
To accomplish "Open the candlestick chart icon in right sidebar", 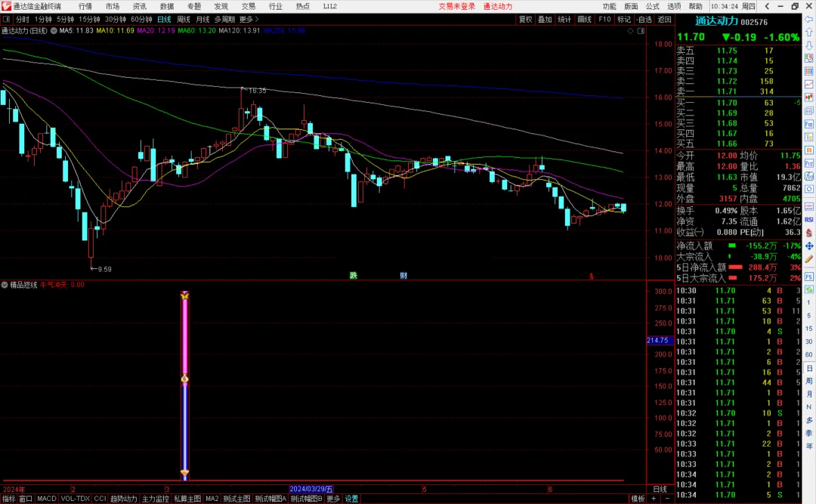I will click(808, 97).
